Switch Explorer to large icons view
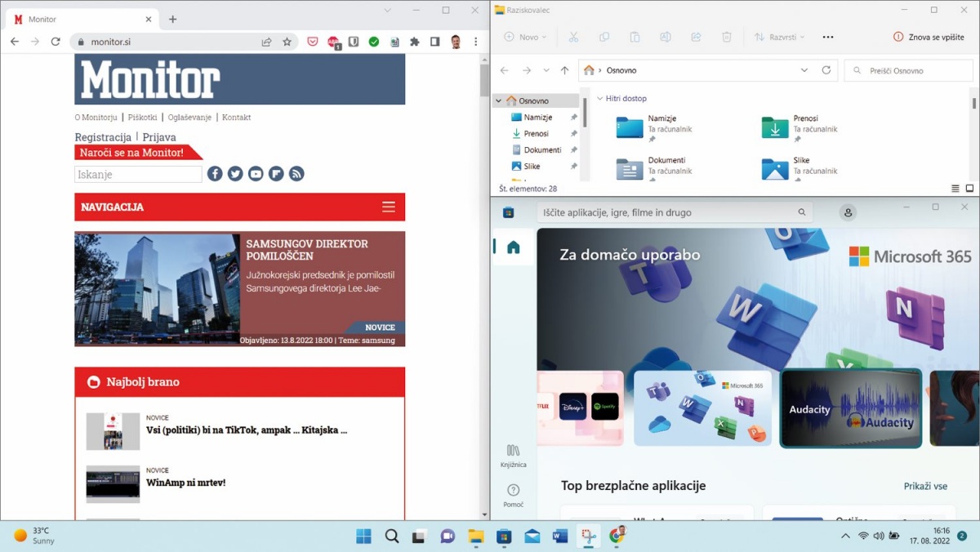This screenshot has height=552, width=980. pos(969,188)
